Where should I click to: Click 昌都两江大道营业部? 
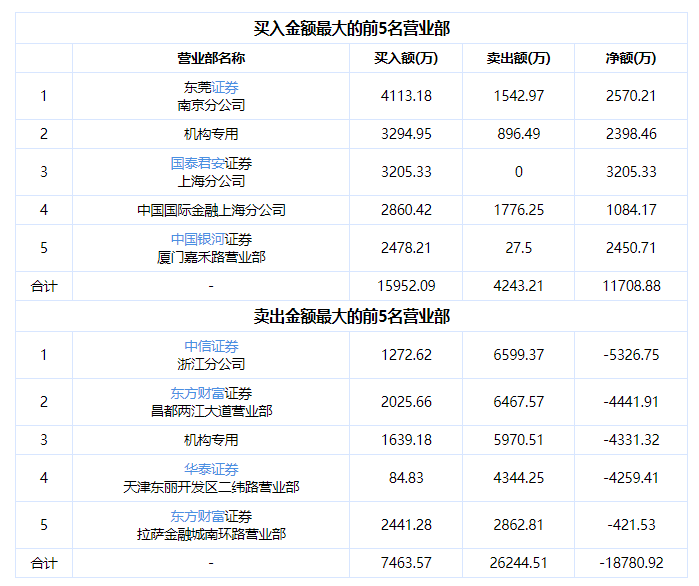(x=211, y=412)
